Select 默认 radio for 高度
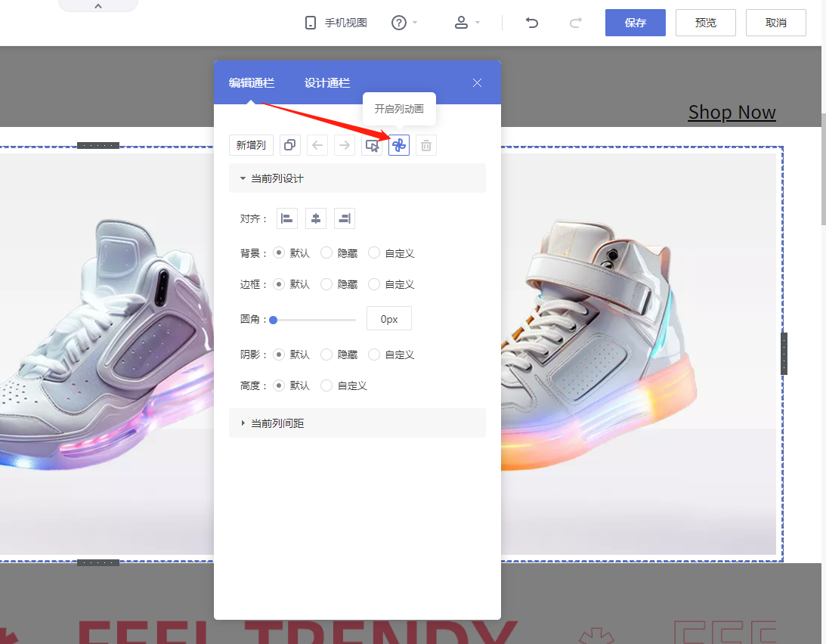This screenshot has width=826, height=644. [x=279, y=385]
